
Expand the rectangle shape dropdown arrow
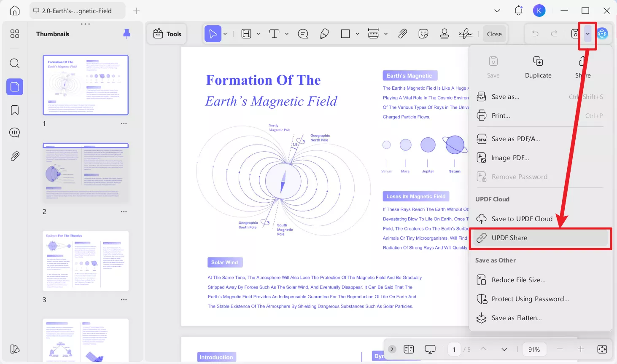pos(357,34)
